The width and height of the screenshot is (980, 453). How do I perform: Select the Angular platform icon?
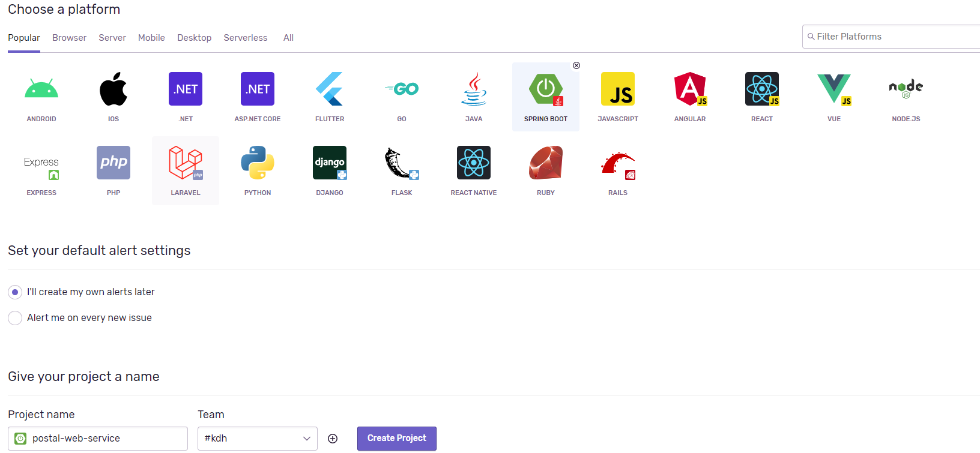[x=690, y=89]
